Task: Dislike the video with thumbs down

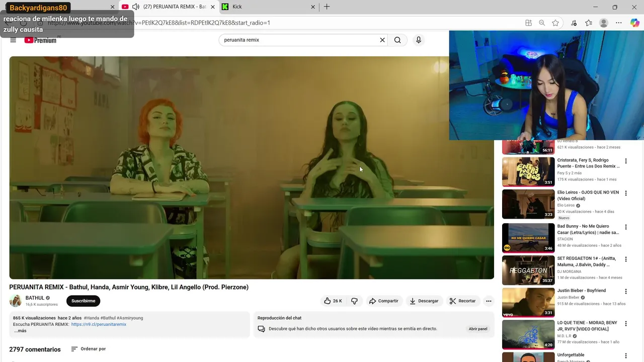Action: click(354, 301)
